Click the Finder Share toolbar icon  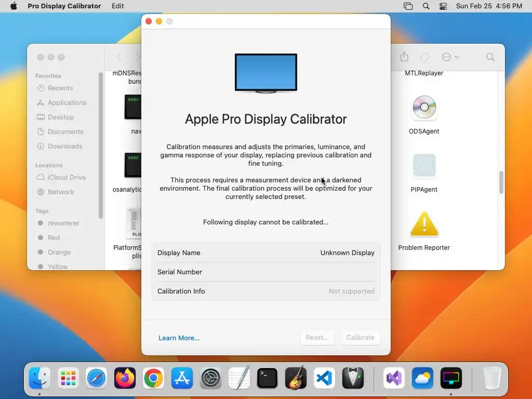click(x=404, y=57)
